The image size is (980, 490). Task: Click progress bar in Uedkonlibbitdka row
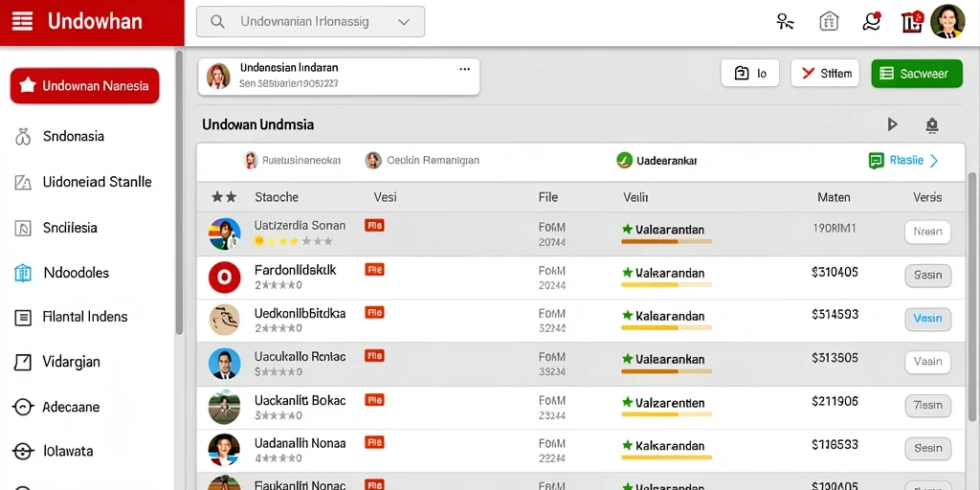[666, 327]
